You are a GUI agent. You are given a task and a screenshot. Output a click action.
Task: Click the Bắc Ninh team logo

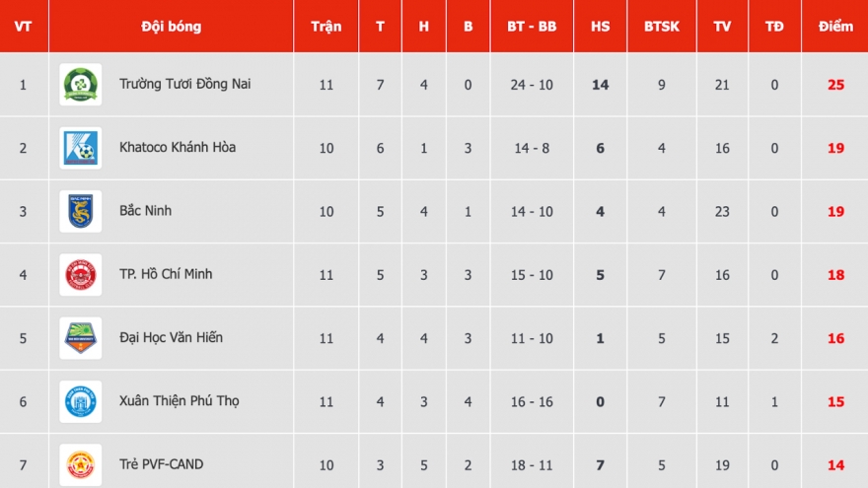click(80, 211)
